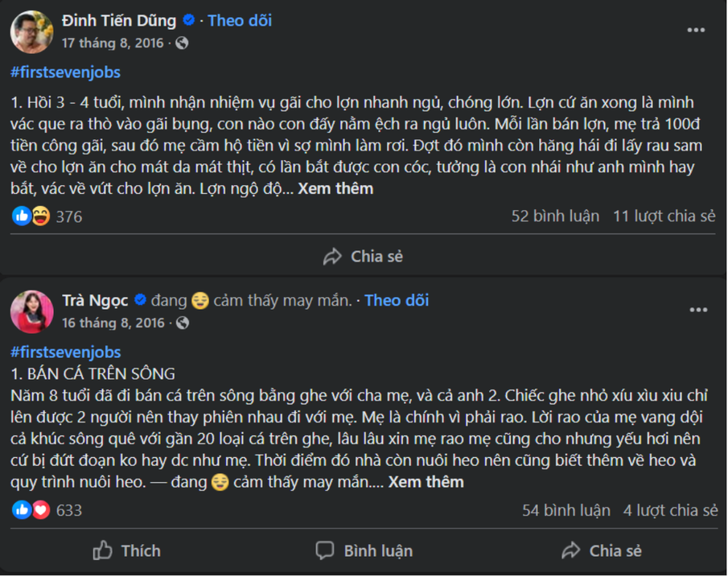View the 11 lượt chia sẻ of the first post
728x577 pixels.
coord(668,216)
